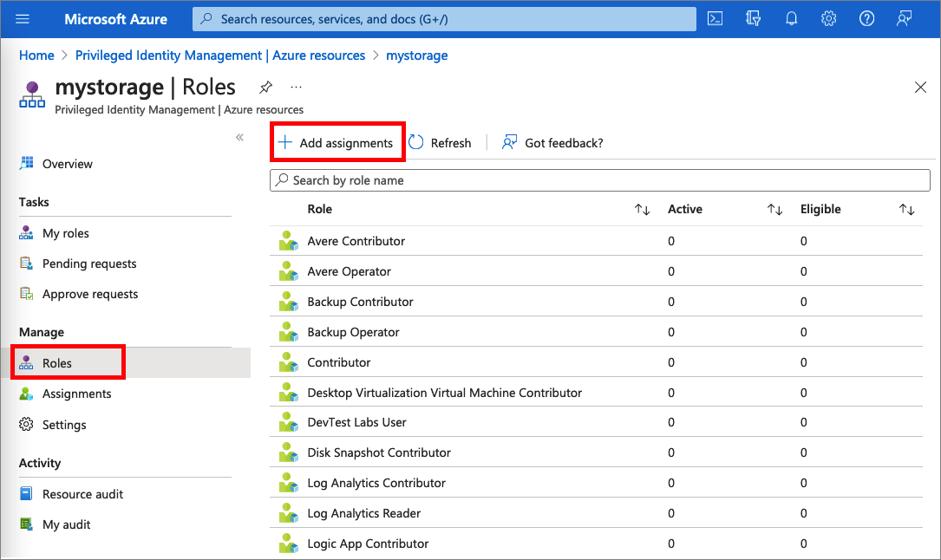Click the Add assignments button
Image resolution: width=941 pixels, height=560 pixels.
[x=337, y=143]
